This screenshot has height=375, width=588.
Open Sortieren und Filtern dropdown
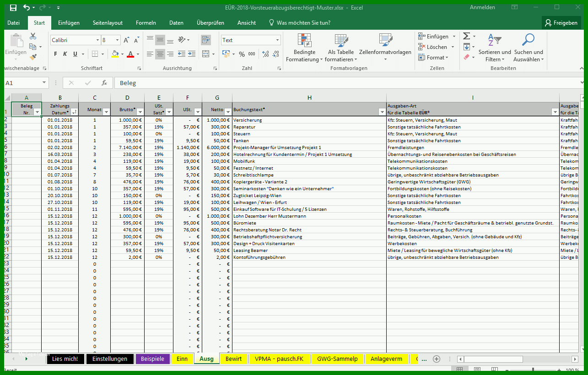[x=495, y=47]
